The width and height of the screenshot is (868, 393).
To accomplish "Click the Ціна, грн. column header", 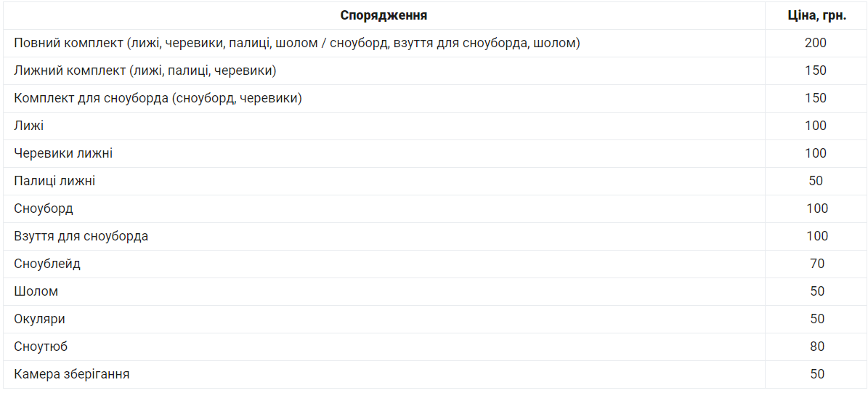I will coord(816,15).
